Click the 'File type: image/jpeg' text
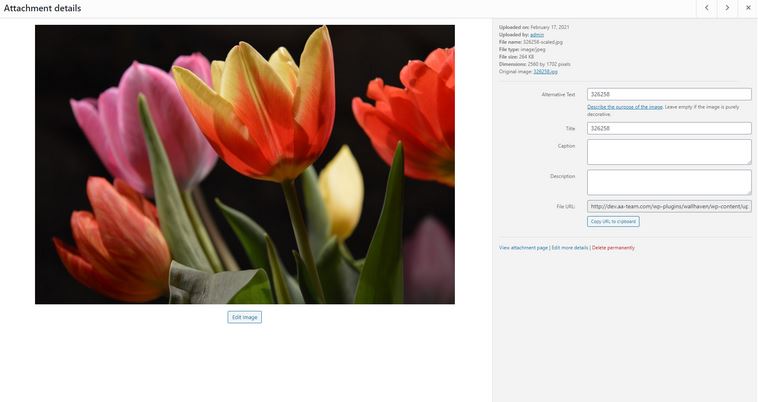The image size is (758, 402). tap(522, 49)
